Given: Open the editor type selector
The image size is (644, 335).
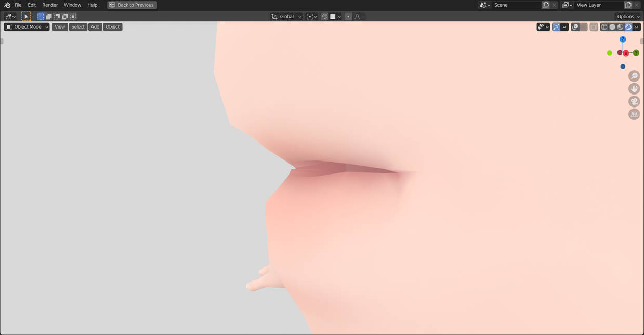Looking at the screenshot, I should [x=10, y=17].
